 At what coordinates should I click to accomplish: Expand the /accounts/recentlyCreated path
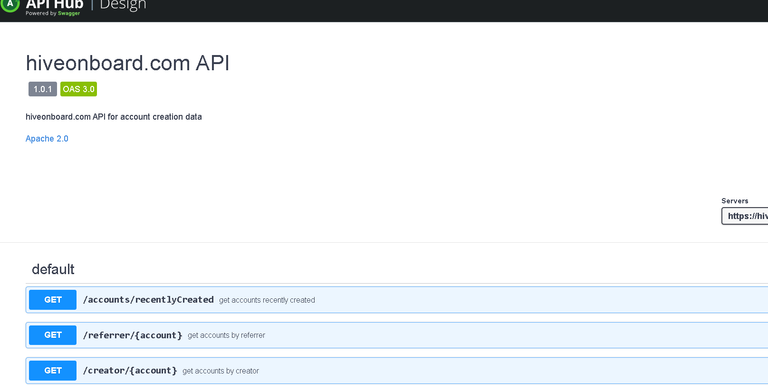tap(148, 300)
